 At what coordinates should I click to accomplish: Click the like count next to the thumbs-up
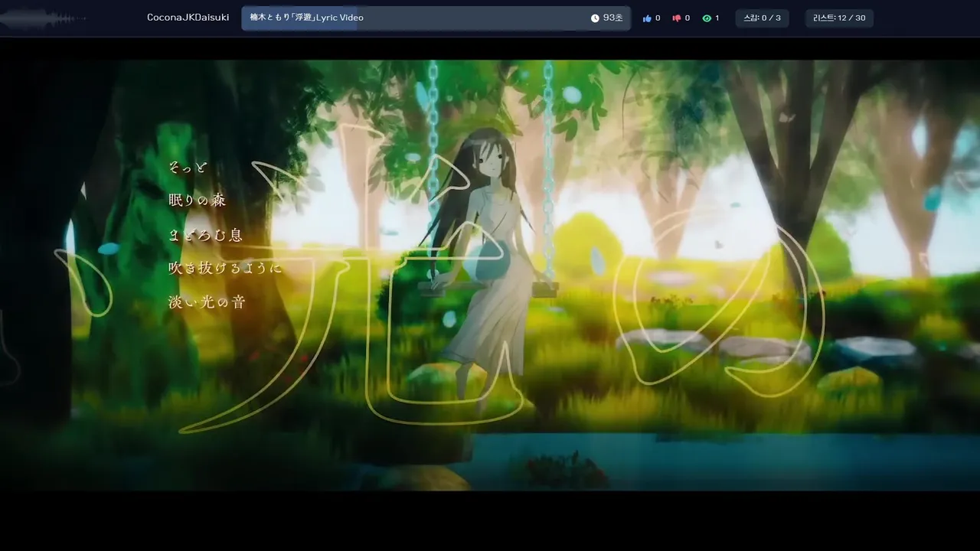coord(658,18)
